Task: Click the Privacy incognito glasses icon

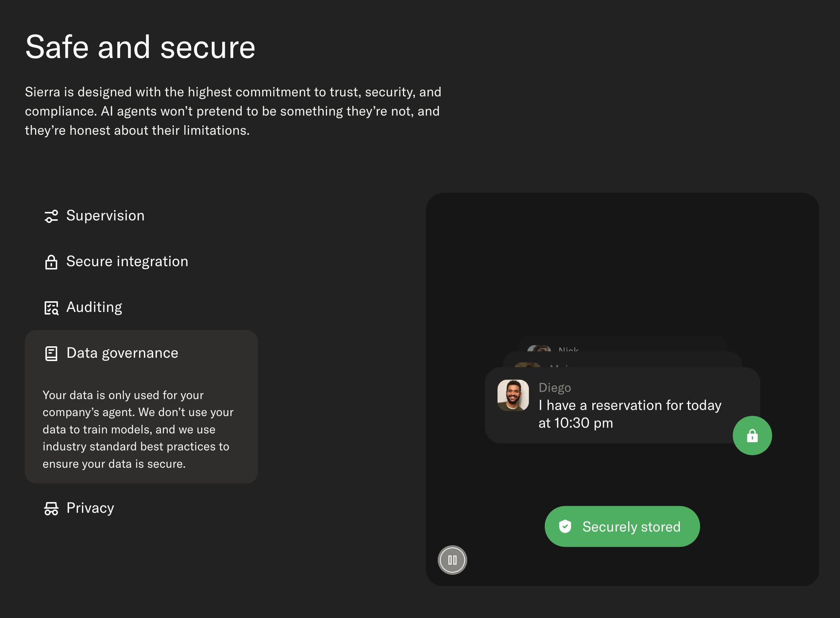Action: (x=51, y=509)
